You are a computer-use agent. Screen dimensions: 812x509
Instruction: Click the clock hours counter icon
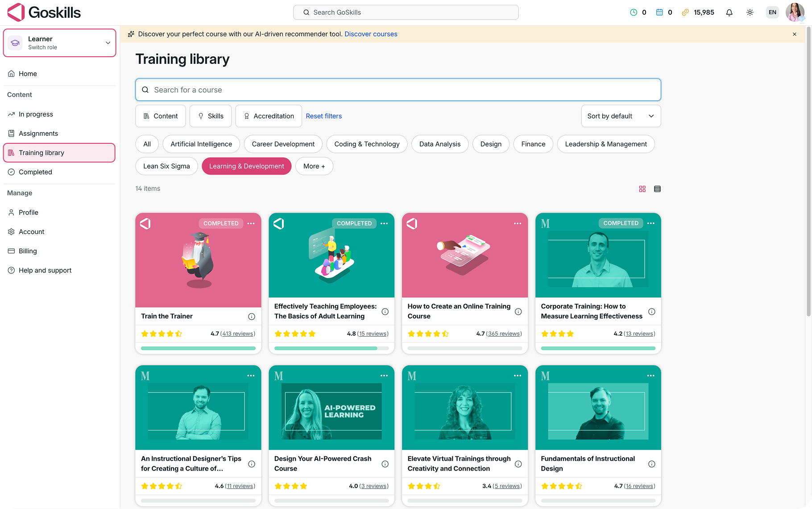(634, 13)
